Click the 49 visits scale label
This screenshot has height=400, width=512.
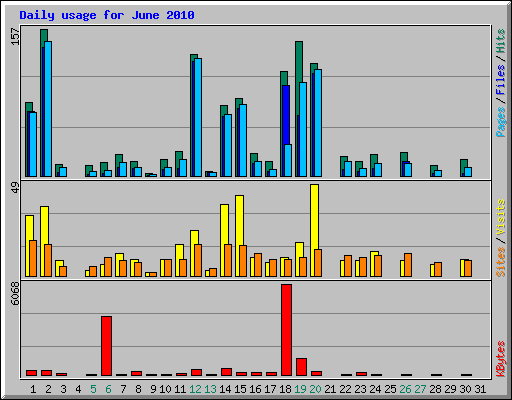click(16, 188)
